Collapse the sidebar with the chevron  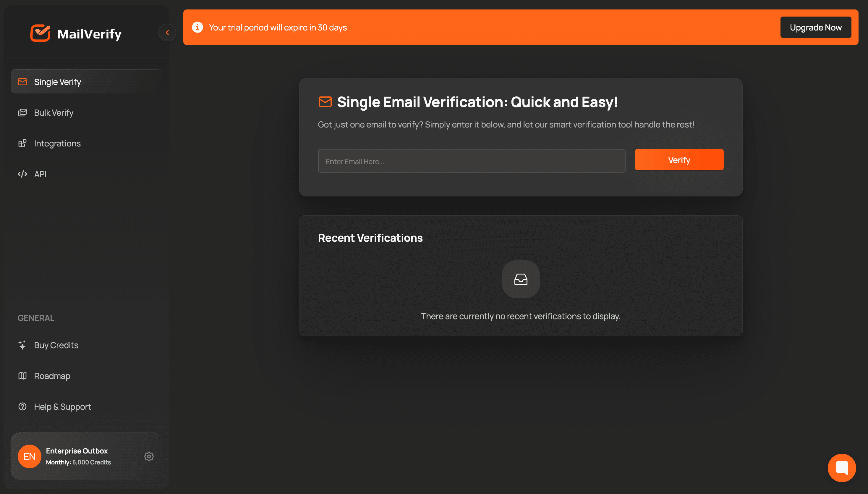tap(167, 32)
